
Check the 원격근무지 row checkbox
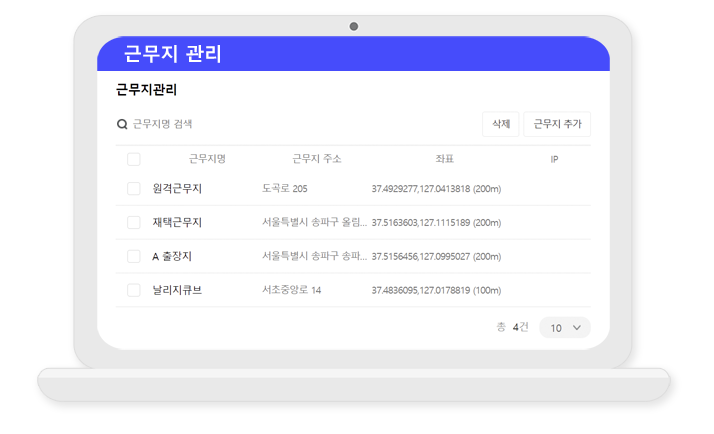(x=133, y=189)
